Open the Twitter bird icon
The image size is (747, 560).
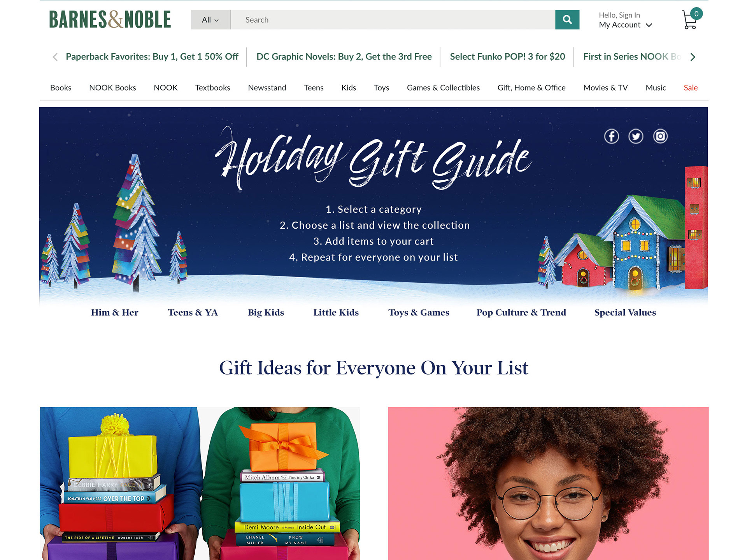click(x=636, y=136)
